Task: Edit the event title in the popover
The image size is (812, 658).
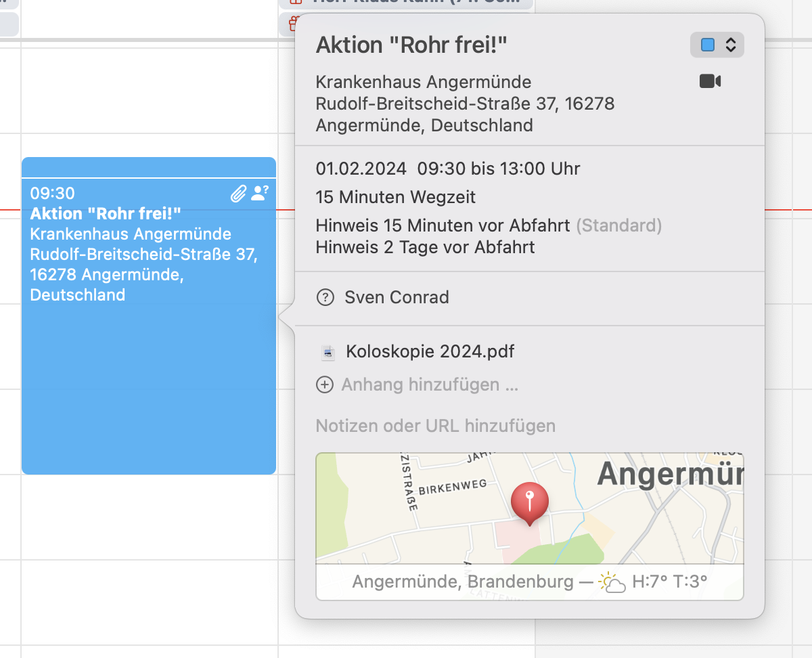Action: pos(411,45)
